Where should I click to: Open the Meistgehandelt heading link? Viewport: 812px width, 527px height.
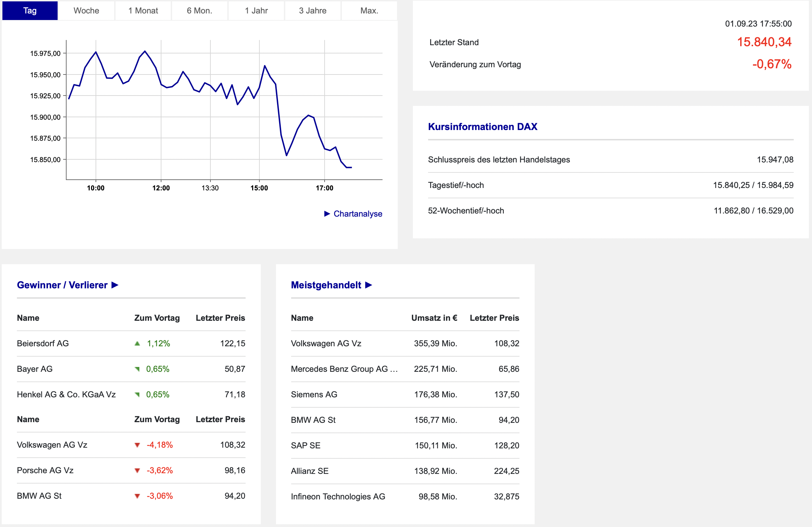point(326,285)
